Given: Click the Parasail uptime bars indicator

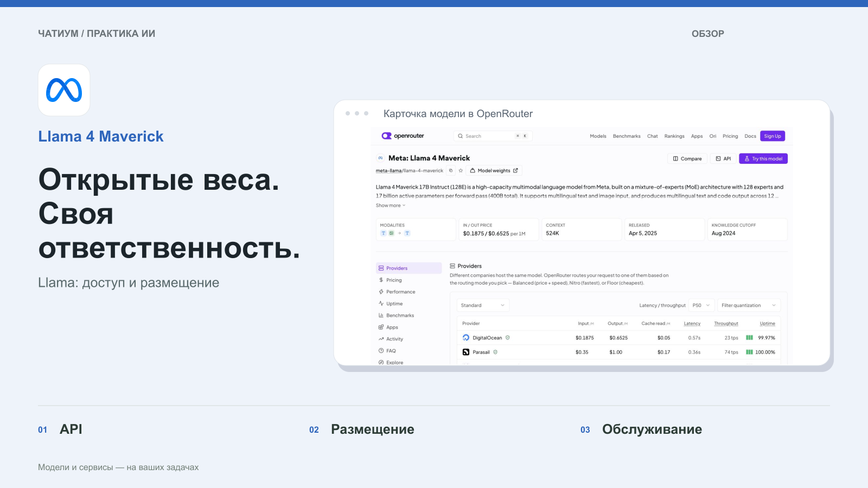Looking at the screenshot, I should (x=749, y=352).
